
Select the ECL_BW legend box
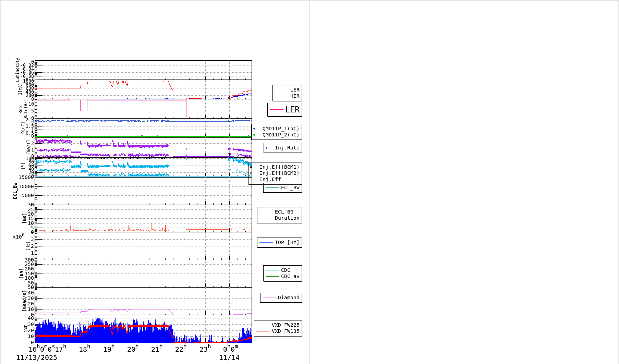(283, 188)
